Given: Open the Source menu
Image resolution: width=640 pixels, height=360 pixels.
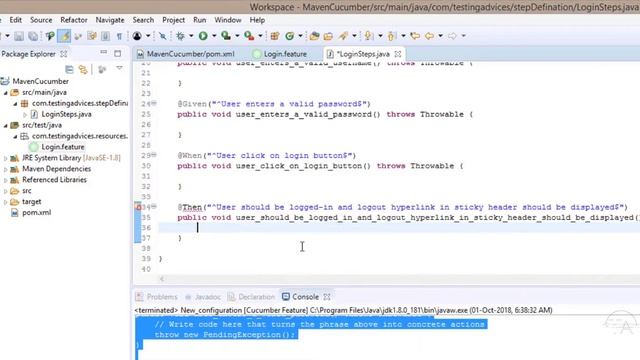Looking at the screenshot, I should coord(41,20).
